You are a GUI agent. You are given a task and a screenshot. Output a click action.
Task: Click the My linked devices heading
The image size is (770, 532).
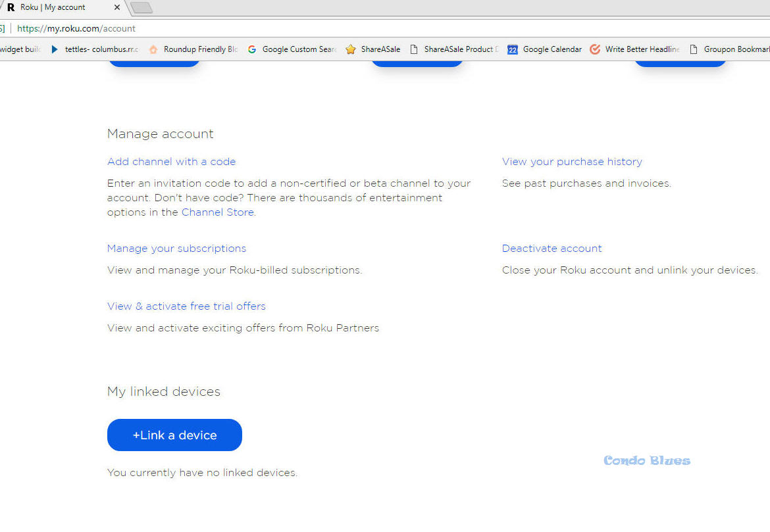point(163,392)
